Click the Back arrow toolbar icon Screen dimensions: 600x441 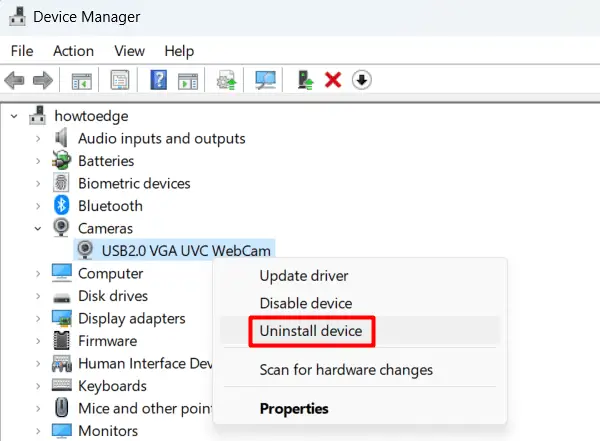pyautogui.click(x=14, y=80)
